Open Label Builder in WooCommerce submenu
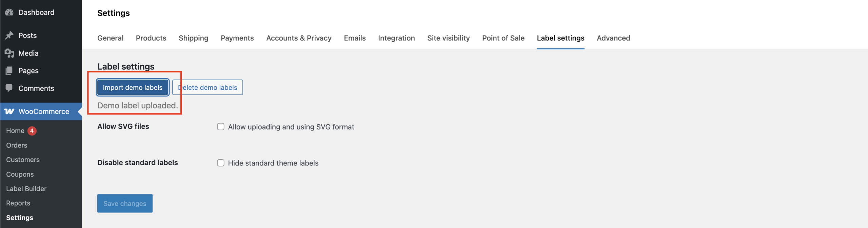The width and height of the screenshot is (868, 228). tap(26, 189)
